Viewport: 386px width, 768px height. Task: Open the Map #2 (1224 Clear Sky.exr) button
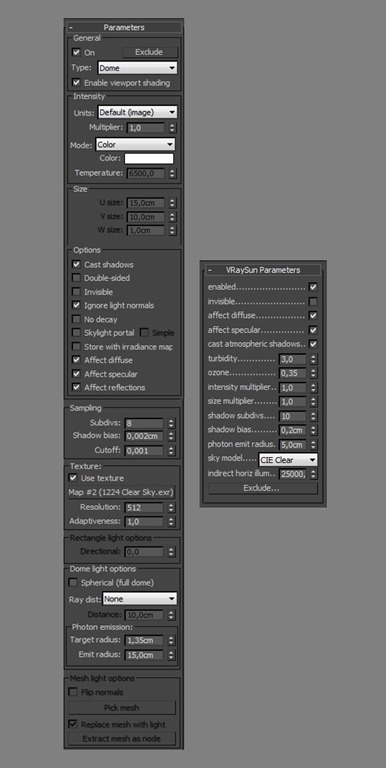(x=121, y=492)
